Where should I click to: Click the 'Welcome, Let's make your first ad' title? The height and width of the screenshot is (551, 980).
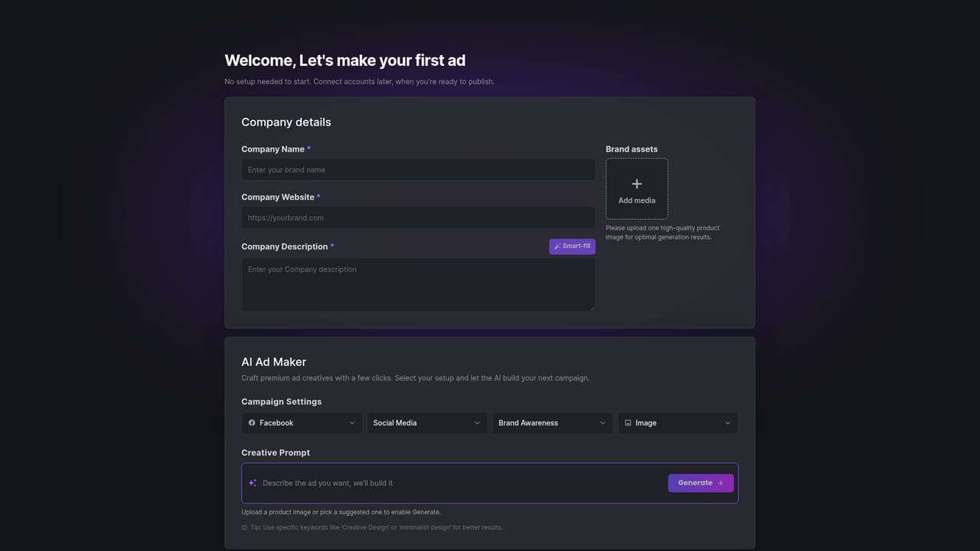pos(345,60)
